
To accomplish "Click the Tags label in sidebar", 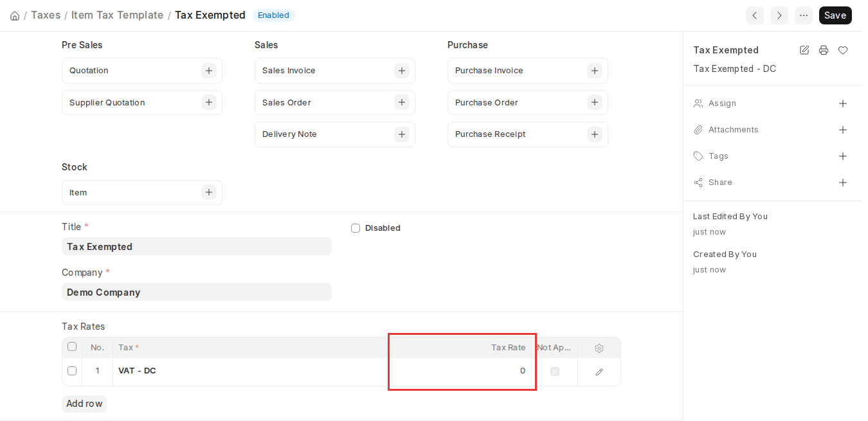I will [x=718, y=156].
